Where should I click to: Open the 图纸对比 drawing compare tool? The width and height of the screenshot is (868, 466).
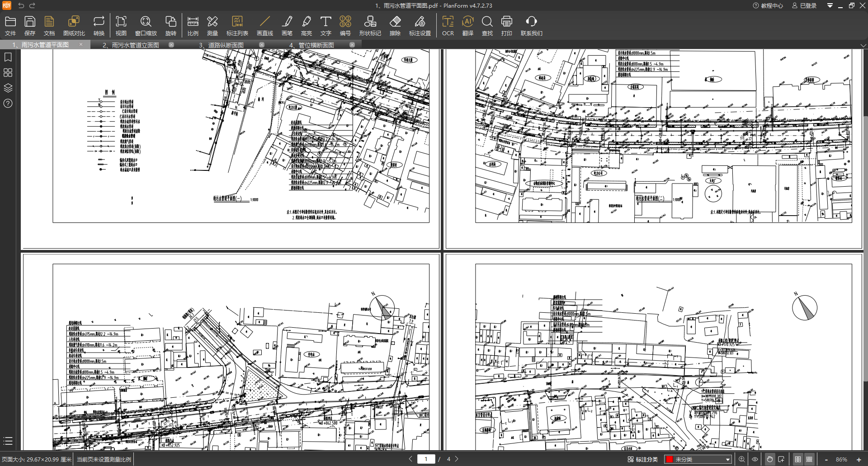click(x=74, y=26)
